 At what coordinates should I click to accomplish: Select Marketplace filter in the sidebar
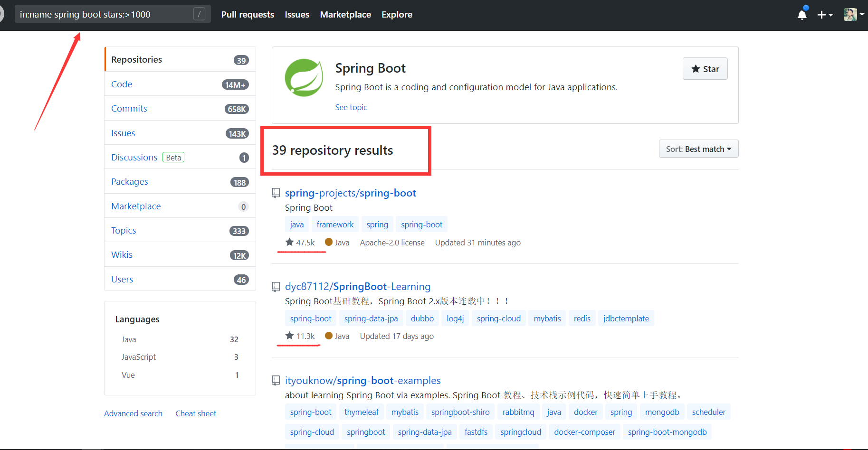[180, 206]
